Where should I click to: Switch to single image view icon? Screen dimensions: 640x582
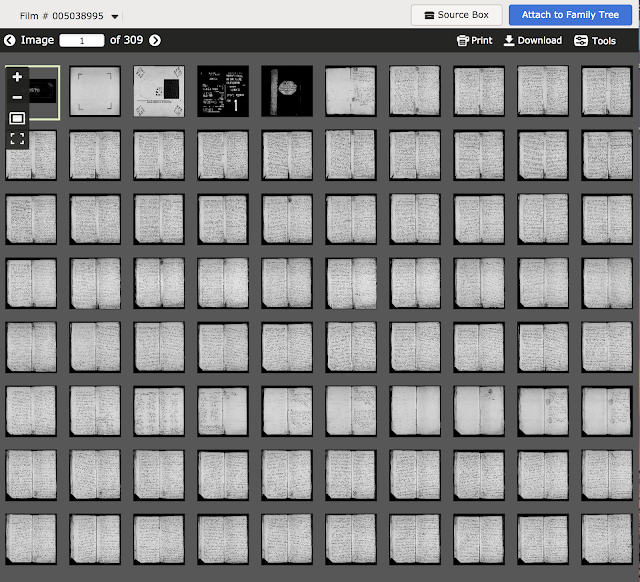click(17, 118)
